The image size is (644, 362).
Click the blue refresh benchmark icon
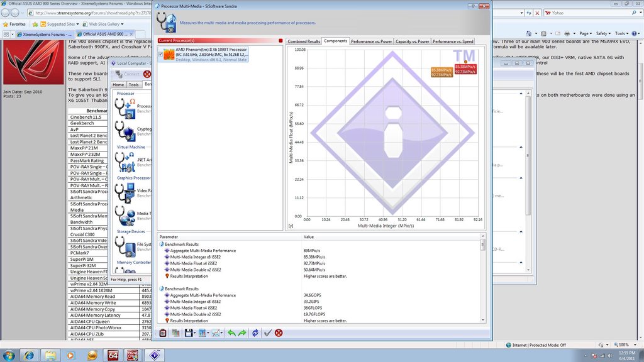[x=255, y=333]
